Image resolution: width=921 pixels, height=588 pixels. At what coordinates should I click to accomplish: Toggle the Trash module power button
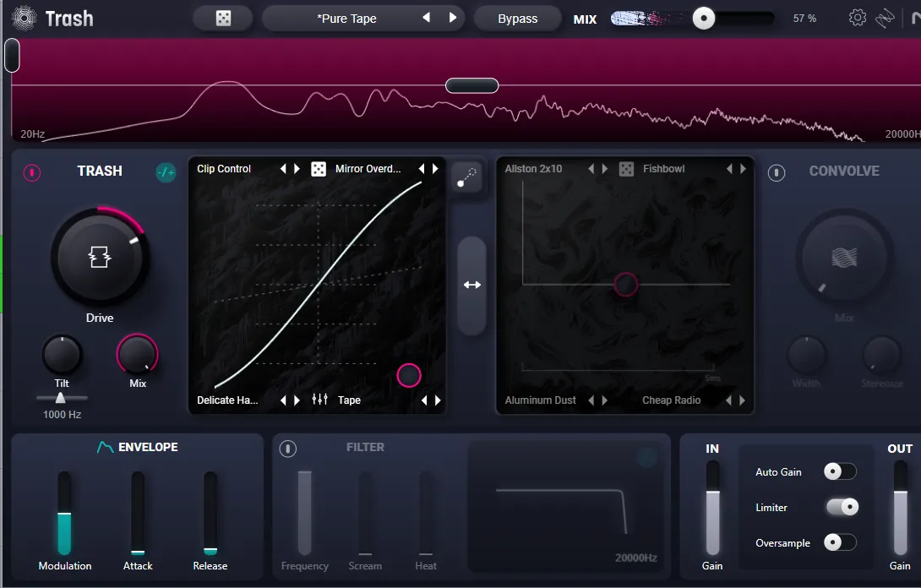coord(32,172)
